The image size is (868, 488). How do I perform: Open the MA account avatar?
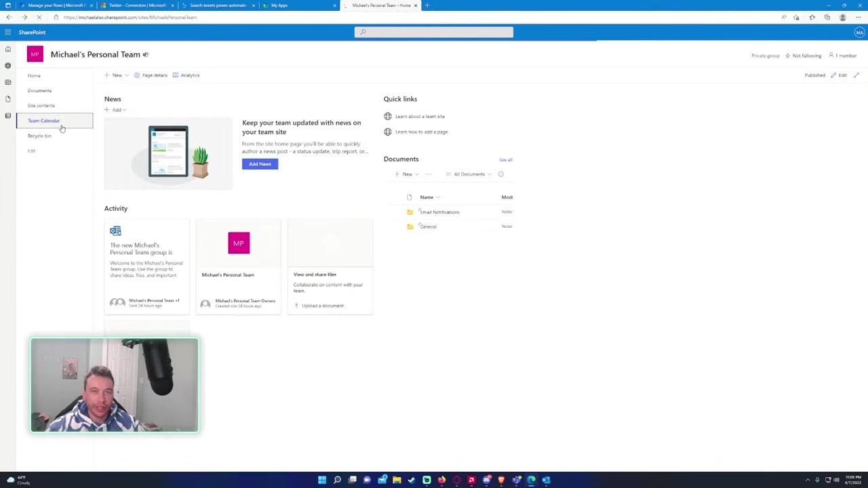click(859, 32)
